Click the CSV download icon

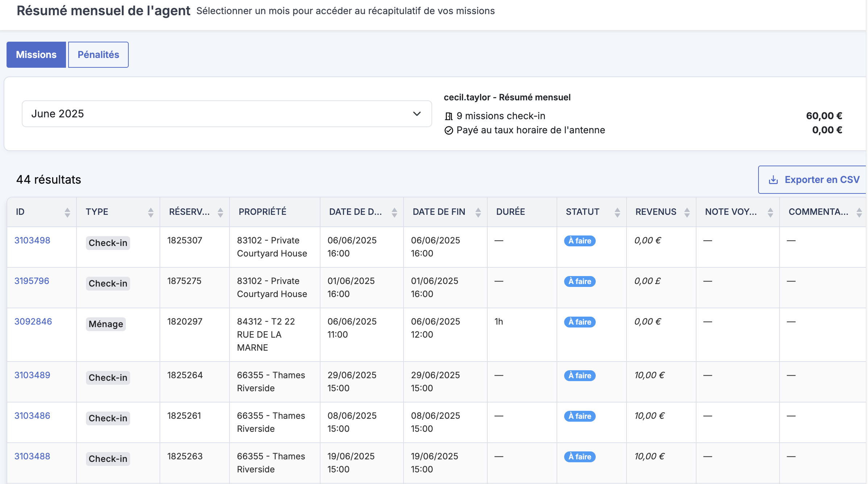coord(773,180)
